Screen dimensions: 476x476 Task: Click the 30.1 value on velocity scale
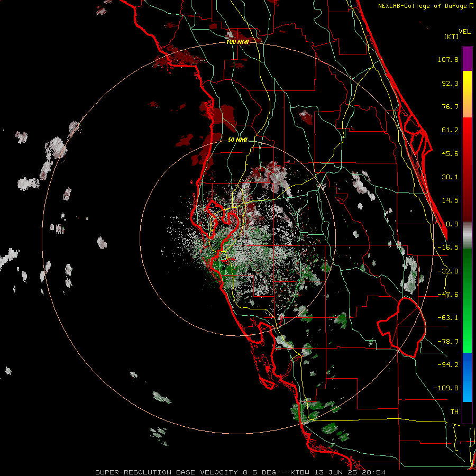click(x=450, y=177)
